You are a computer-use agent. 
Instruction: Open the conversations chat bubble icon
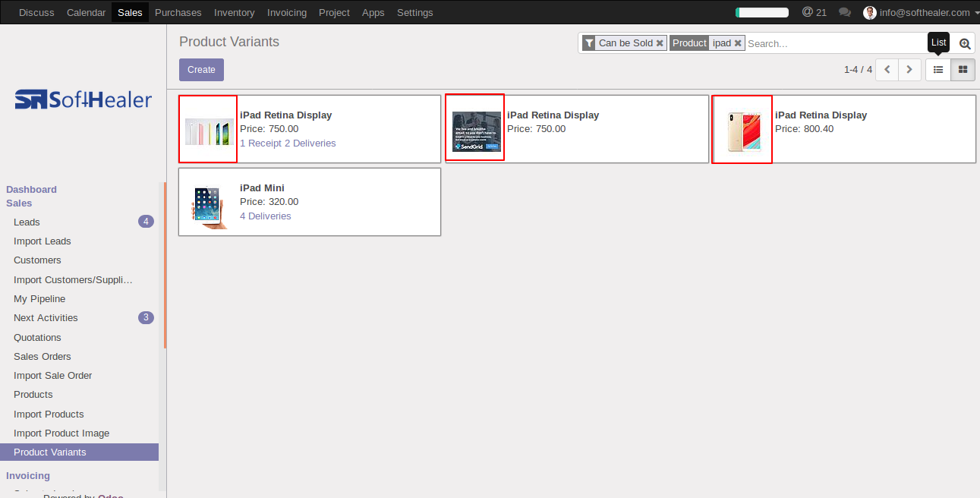[845, 12]
